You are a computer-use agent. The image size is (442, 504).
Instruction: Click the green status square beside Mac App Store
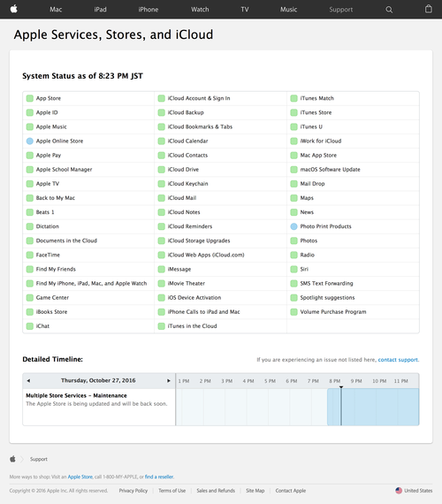pyautogui.click(x=293, y=156)
